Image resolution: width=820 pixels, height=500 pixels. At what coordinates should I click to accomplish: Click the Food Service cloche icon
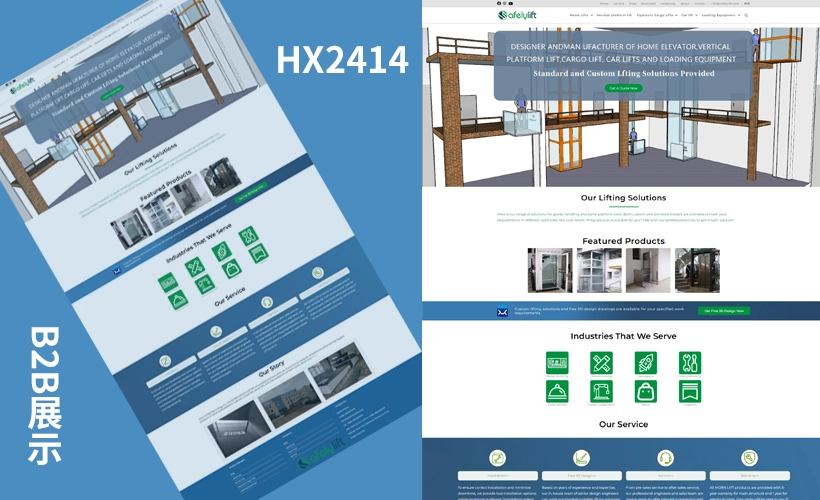click(x=557, y=391)
